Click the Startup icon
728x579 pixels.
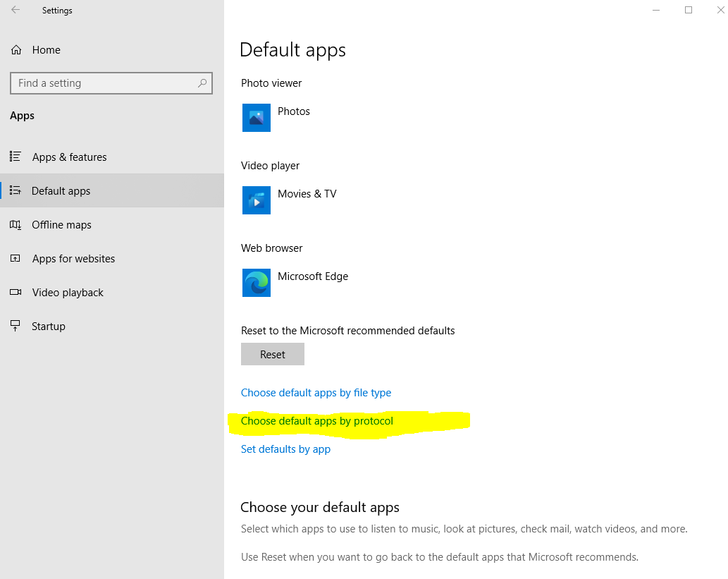pos(16,326)
